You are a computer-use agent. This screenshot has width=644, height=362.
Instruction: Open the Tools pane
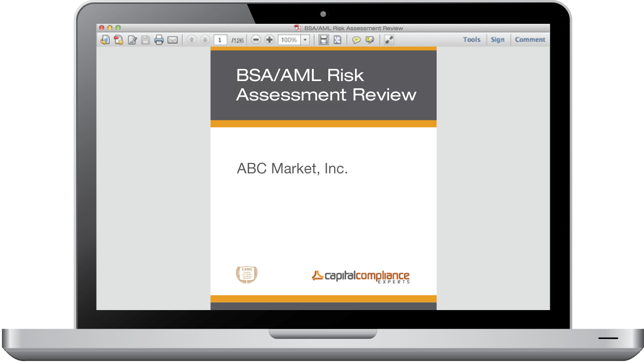[472, 40]
